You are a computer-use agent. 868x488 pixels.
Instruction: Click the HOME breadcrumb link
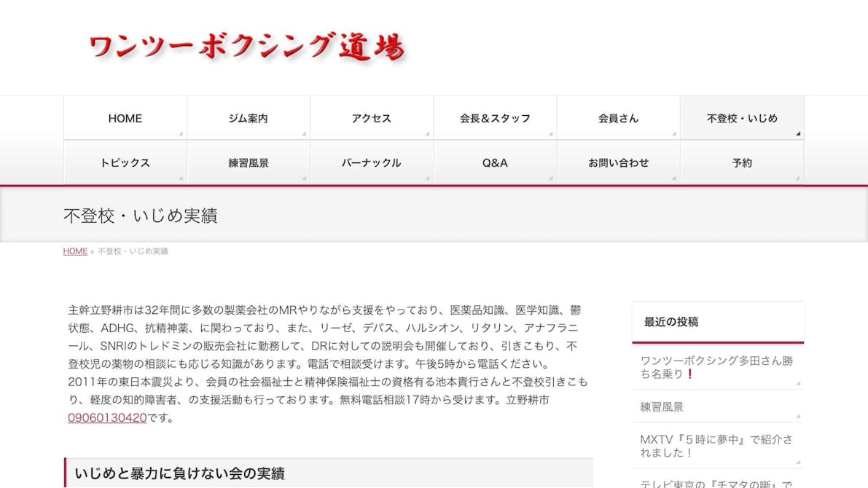pyautogui.click(x=75, y=251)
